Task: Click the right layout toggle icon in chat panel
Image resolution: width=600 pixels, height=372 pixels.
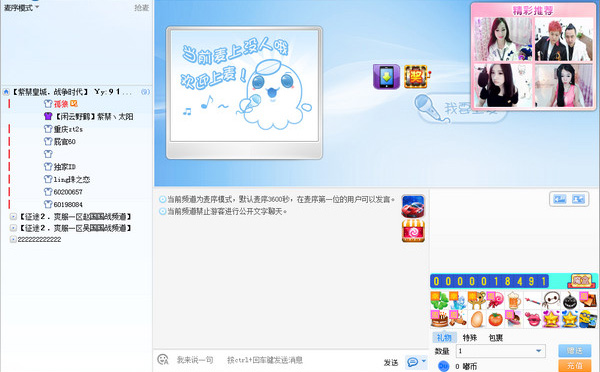Action: pos(578,199)
